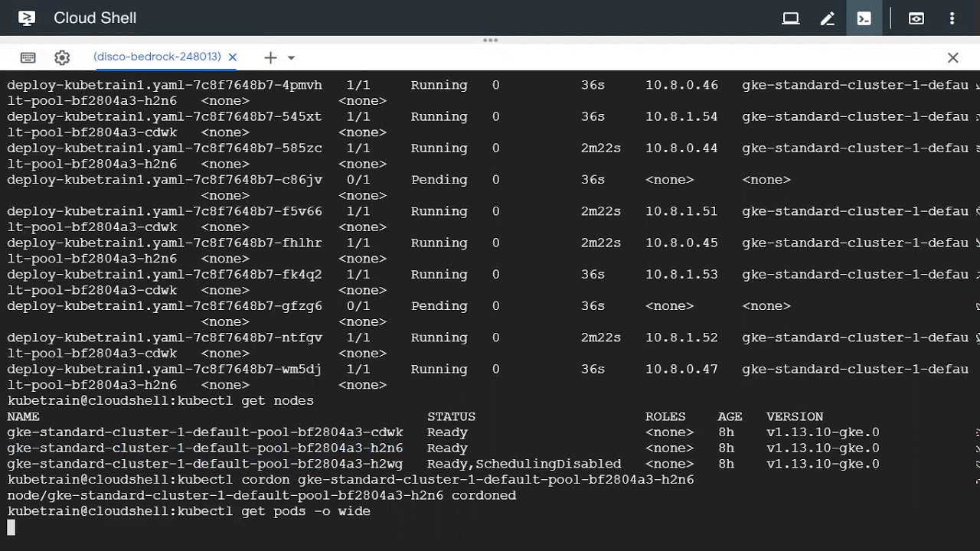Click the STATUS column header
The image size is (980, 551).
click(451, 416)
